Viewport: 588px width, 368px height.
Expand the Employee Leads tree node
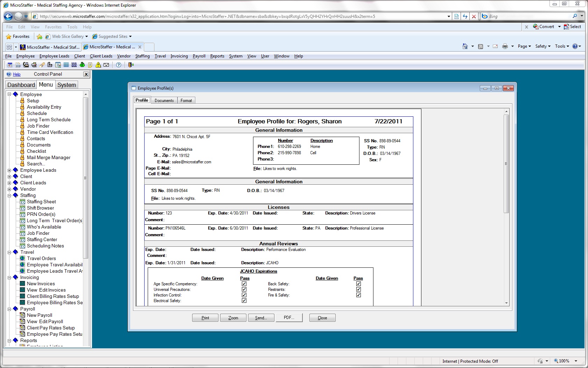coord(9,170)
